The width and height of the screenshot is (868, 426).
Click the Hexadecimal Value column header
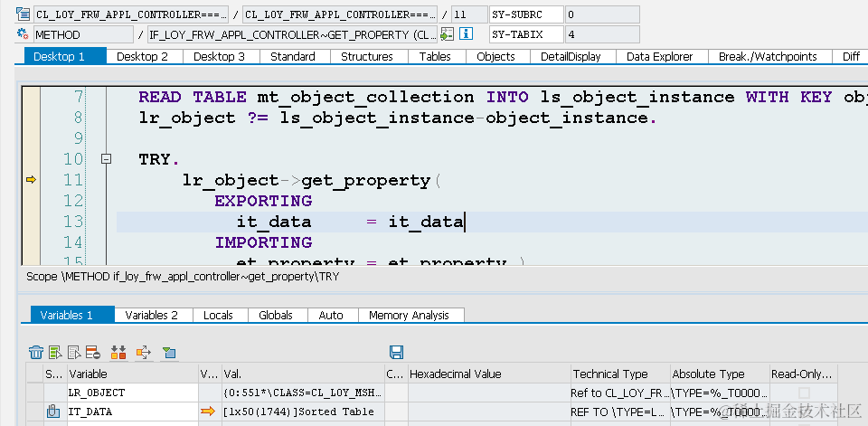click(489, 374)
